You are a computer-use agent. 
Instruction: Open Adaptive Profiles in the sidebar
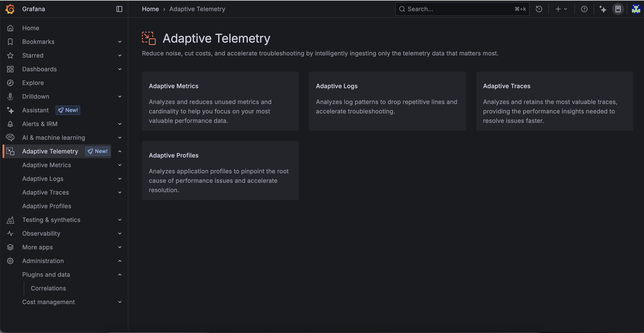click(x=47, y=206)
